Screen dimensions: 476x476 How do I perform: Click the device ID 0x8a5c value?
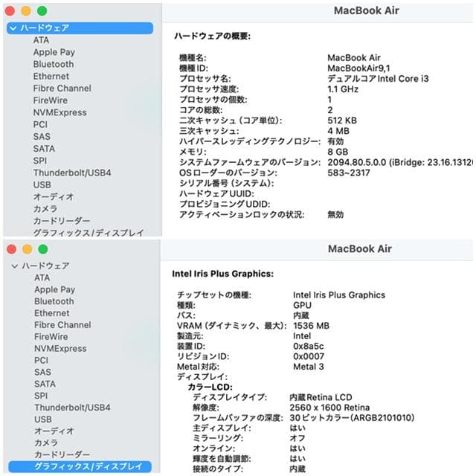(x=309, y=347)
